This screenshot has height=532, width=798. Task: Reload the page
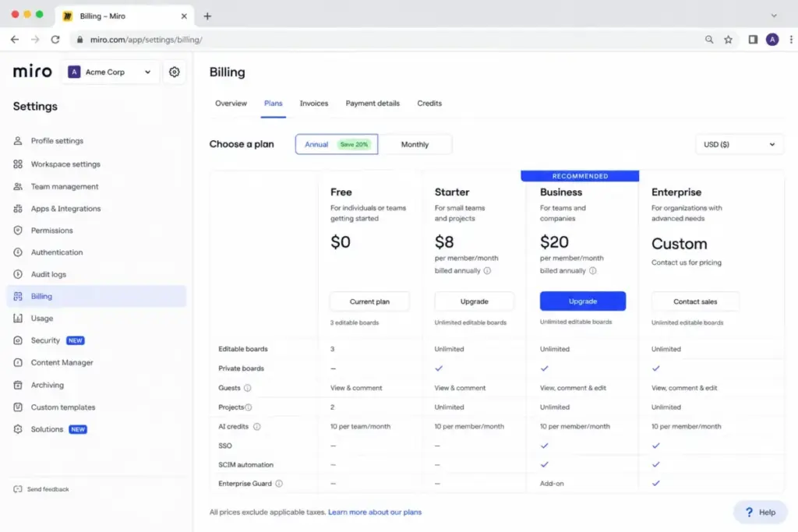55,40
